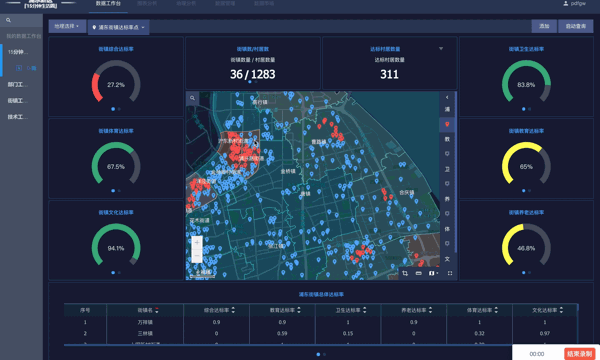600x360 pixels.
Task: Collapse the map layer panel arrow
Action: pyautogui.click(x=447, y=98)
